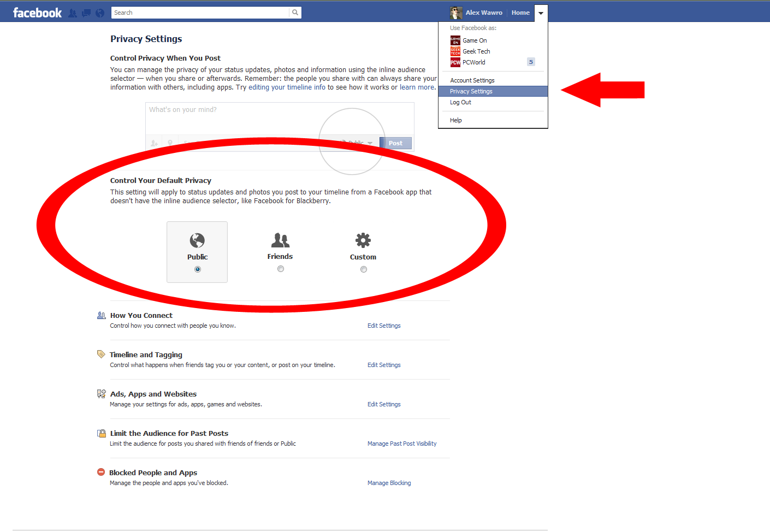Click the Geek Tech page icon
Image resolution: width=770 pixels, height=532 pixels.
455,51
